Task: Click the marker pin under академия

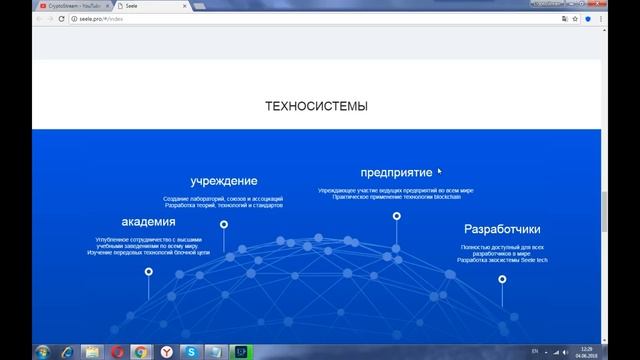Action: click(x=149, y=271)
